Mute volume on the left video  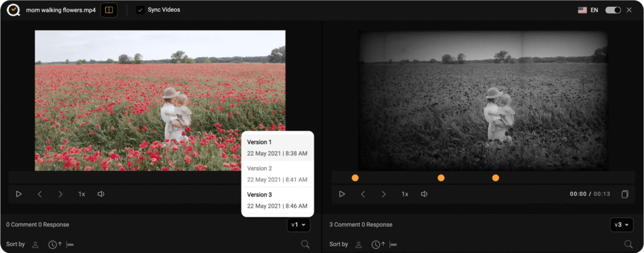101,194
